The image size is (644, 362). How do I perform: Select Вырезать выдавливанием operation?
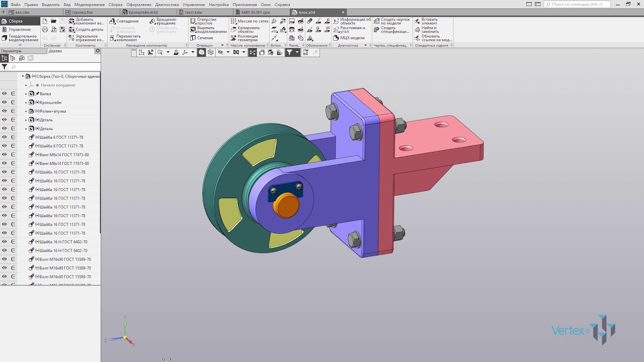coord(208,30)
